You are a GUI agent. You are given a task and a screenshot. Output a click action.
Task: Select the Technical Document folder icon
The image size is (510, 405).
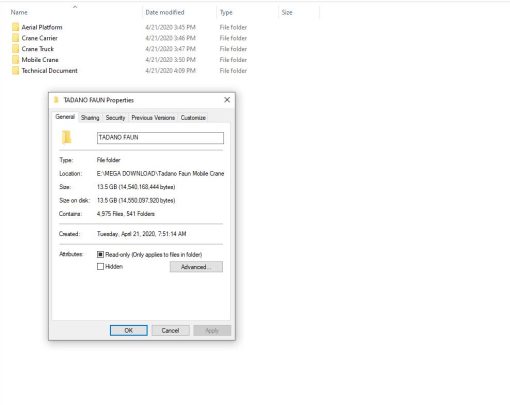15,71
